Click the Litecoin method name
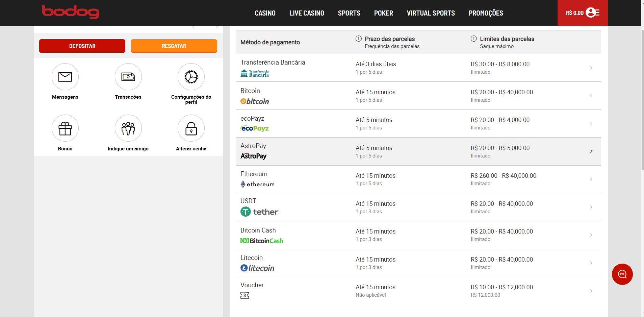Viewport: 644px width, 317px height. pyautogui.click(x=252, y=258)
